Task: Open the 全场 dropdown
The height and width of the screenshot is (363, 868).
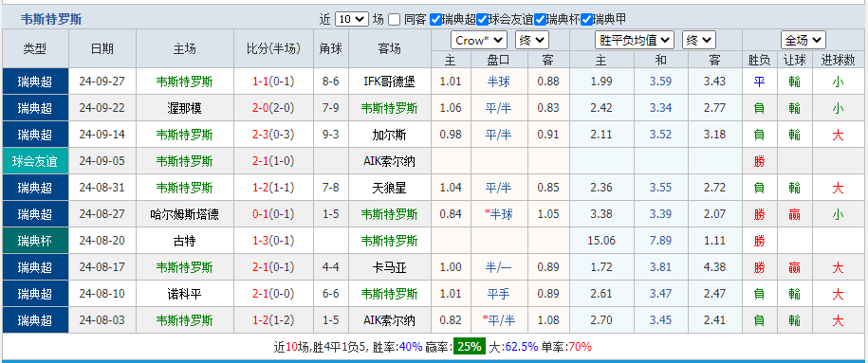Action: pyautogui.click(x=803, y=41)
